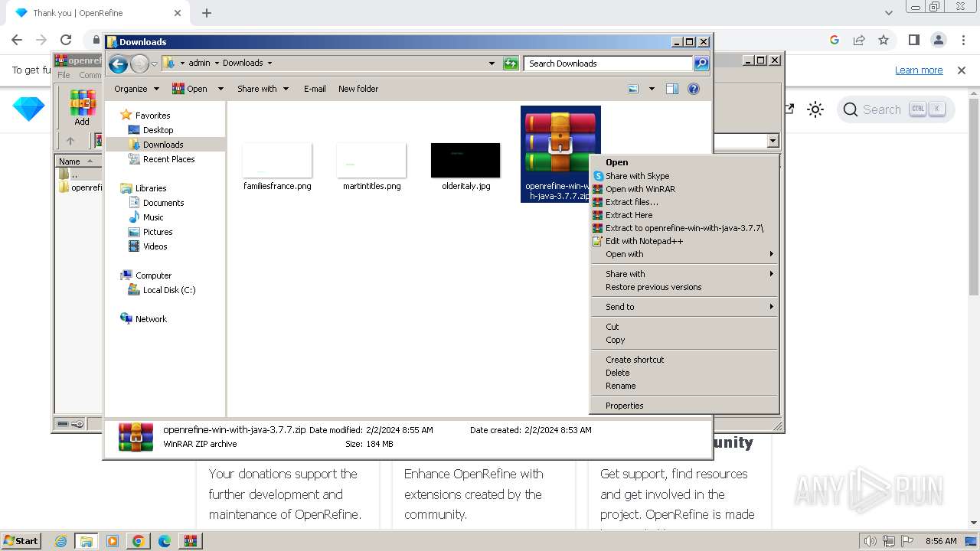Open the address bar history dropdown
The width and height of the screenshot is (980, 551).
tap(492, 64)
